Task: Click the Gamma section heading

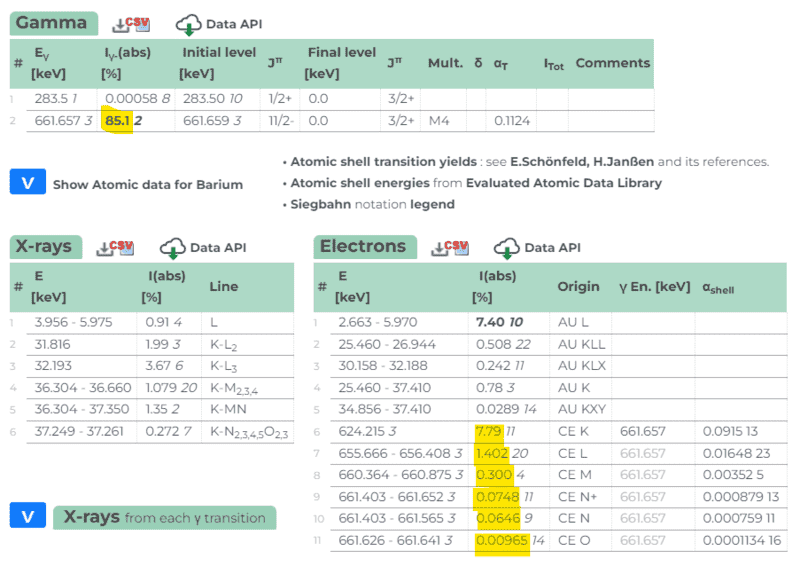Action: coord(54,23)
